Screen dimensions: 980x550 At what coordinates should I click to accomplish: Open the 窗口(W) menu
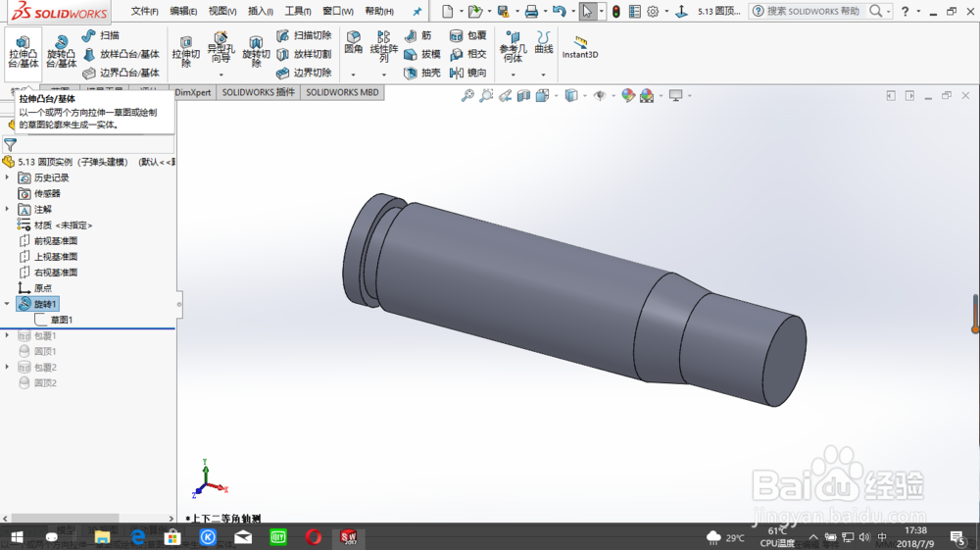pyautogui.click(x=337, y=11)
